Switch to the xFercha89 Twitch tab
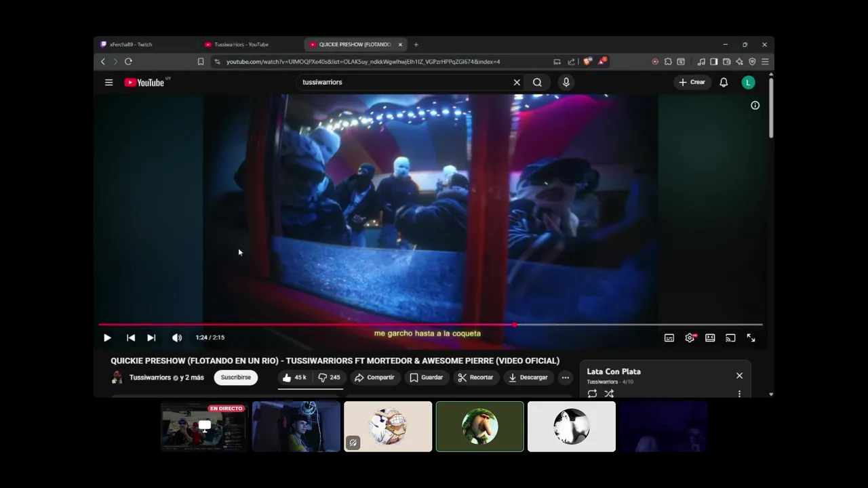The height and width of the screenshot is (488, 868). 146,45
